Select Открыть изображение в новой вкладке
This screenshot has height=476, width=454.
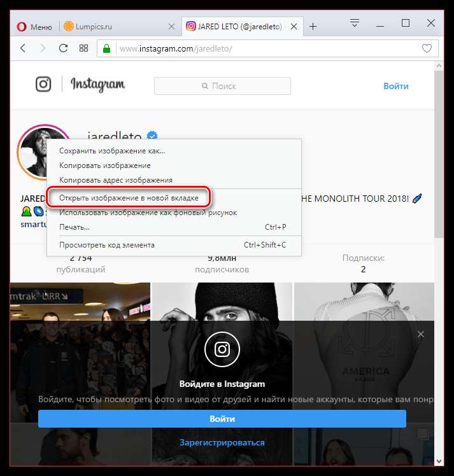click(x=129, y=198)
